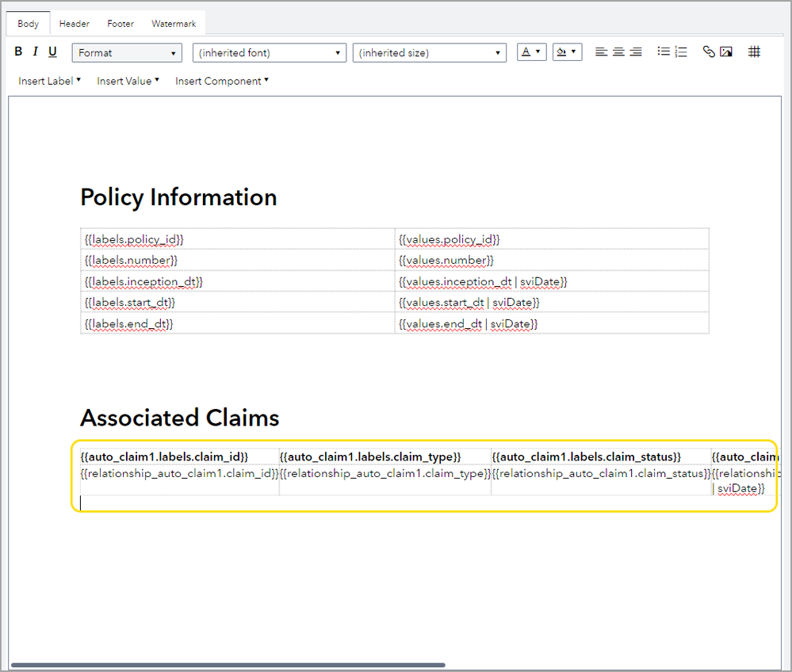Open the inherited size dropdown
Image resolution: width=792 pixels, height=672 pixels.
(x=429, y=53)
